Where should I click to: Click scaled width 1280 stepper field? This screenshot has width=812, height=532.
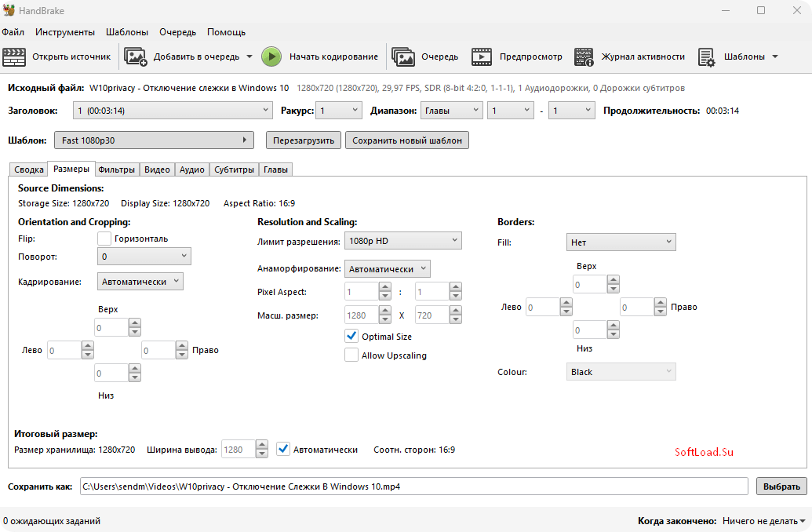(x=368, y=315)
